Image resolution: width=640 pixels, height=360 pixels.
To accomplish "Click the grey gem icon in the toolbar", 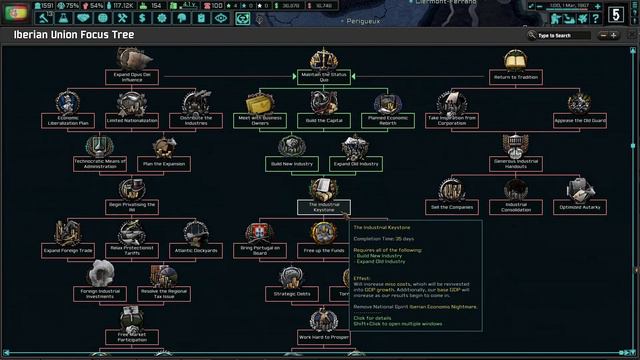I will click(259, 19).
